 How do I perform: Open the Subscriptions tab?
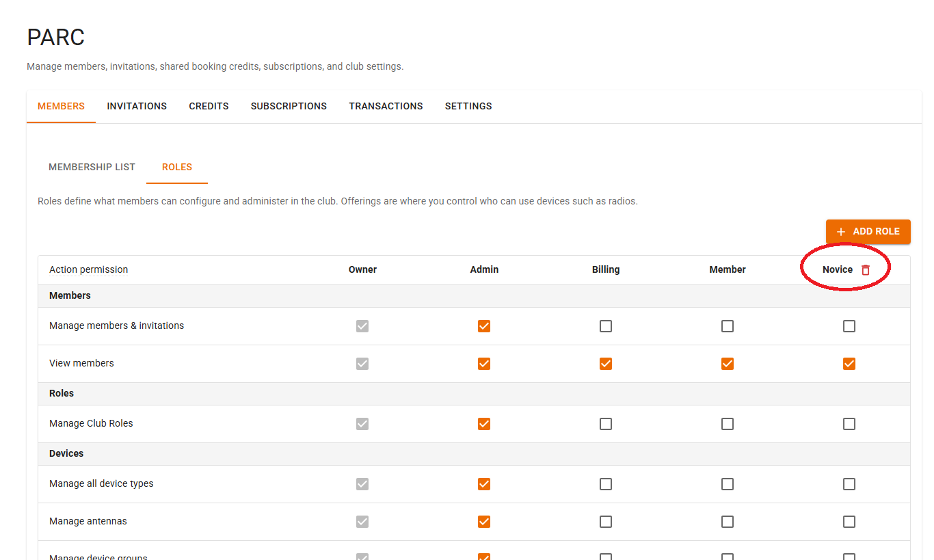(289, 106)
